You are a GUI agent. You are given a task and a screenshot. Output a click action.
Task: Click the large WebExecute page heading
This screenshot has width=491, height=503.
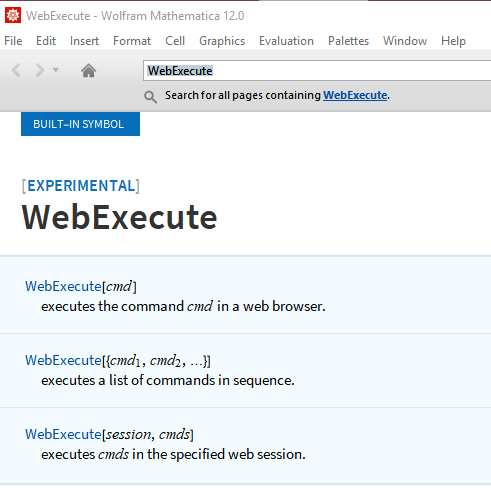119,218
